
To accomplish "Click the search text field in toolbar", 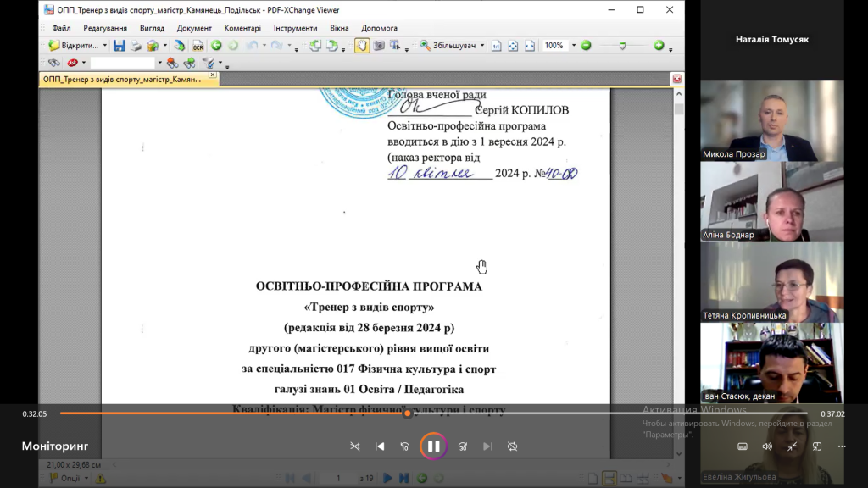I will point(123,63).
